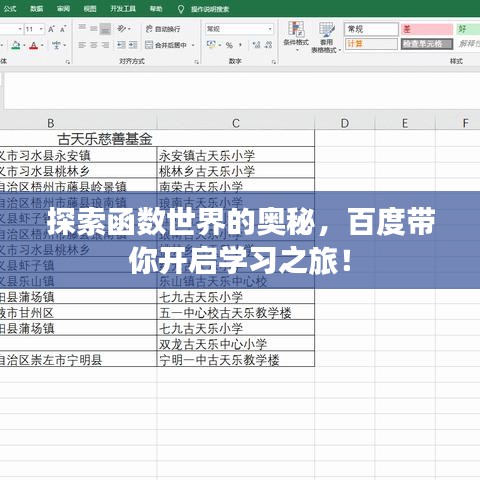Image resolution: width=480 pixels, height=480 pixels.
Task: Open the 开发工具 ribbon tab
Action: tap(123, 9)
